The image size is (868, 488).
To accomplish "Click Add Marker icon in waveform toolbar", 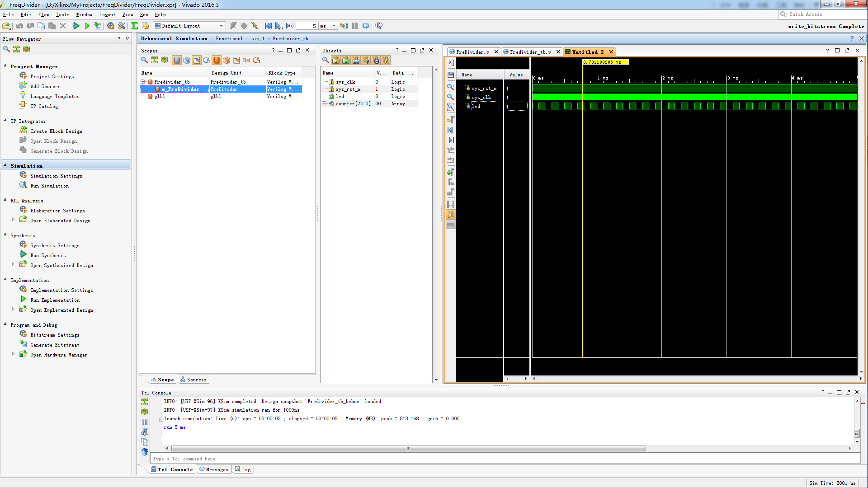I will 451,172.
